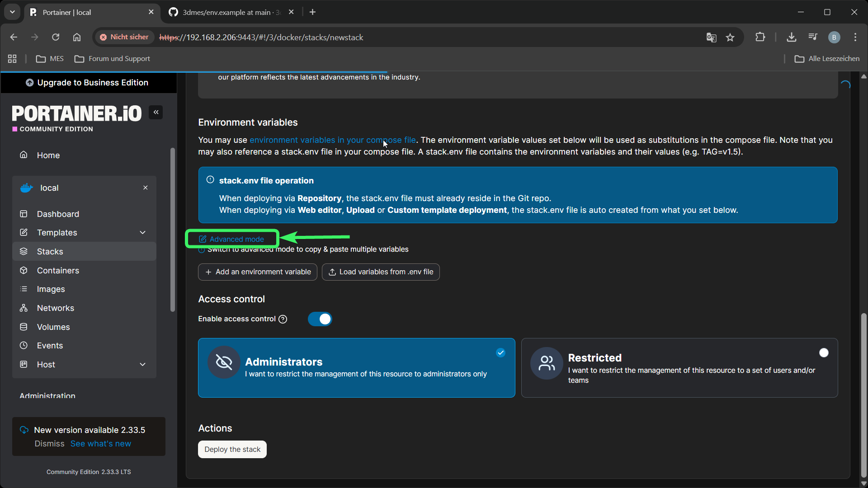The image size is (868, 488).
Task: Open the browser translate icon in the address bar
Action: click(x=711, y=38)
